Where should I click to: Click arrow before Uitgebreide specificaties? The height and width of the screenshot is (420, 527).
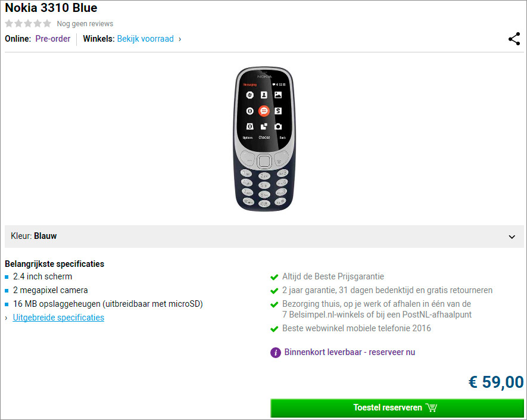[x=6, y=318]
